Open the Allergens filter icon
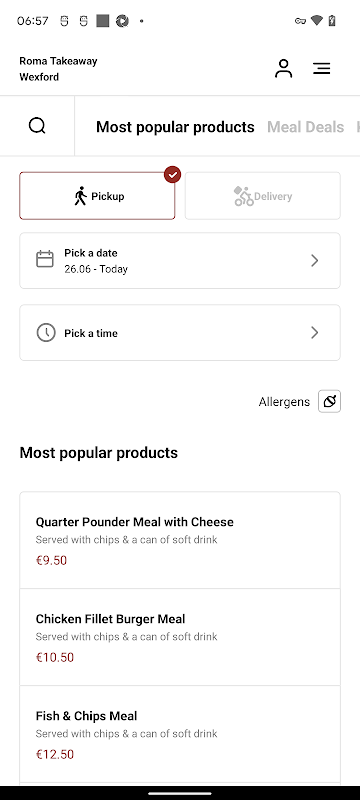This screenshot has height=800, width=360. pyautogui.click(x=329, y=401)
